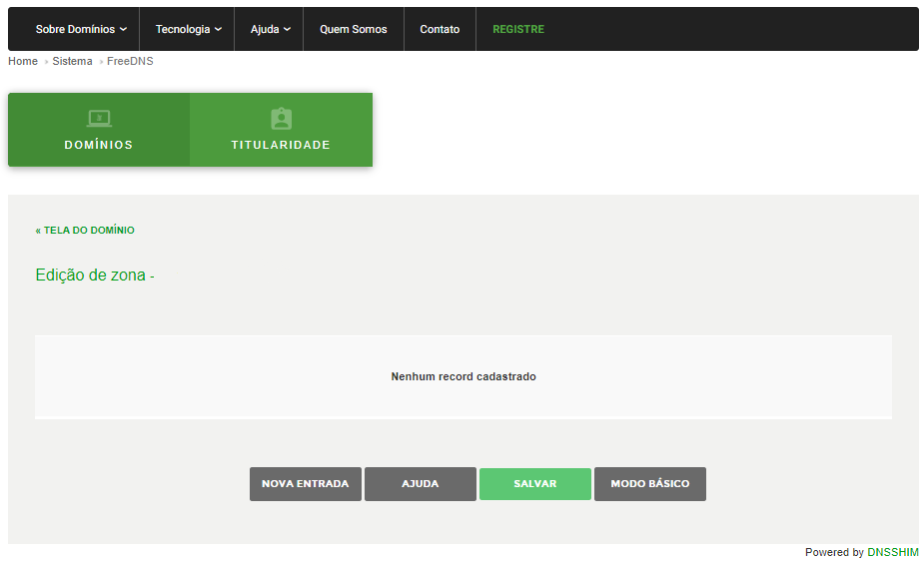This screenshot has height=563, width=924.
Task: Click the ID badge icon above Titularidade
Action: point(281,119)
